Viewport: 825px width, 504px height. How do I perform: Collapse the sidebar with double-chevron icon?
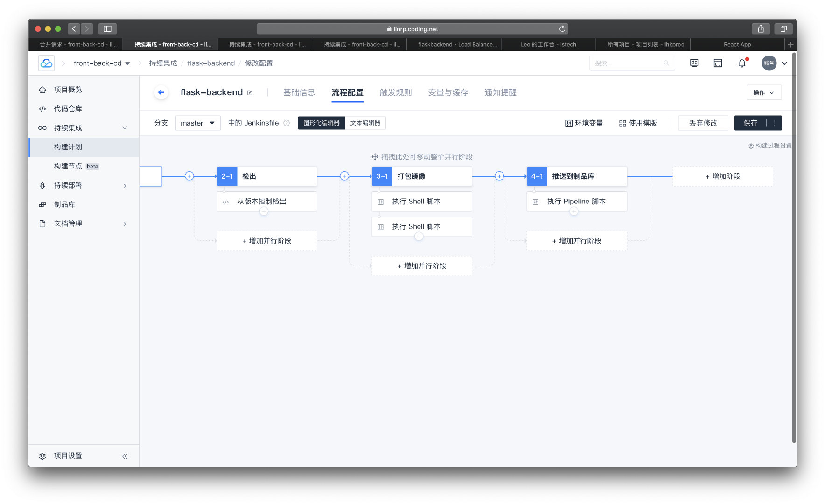[x=125, y=456]
